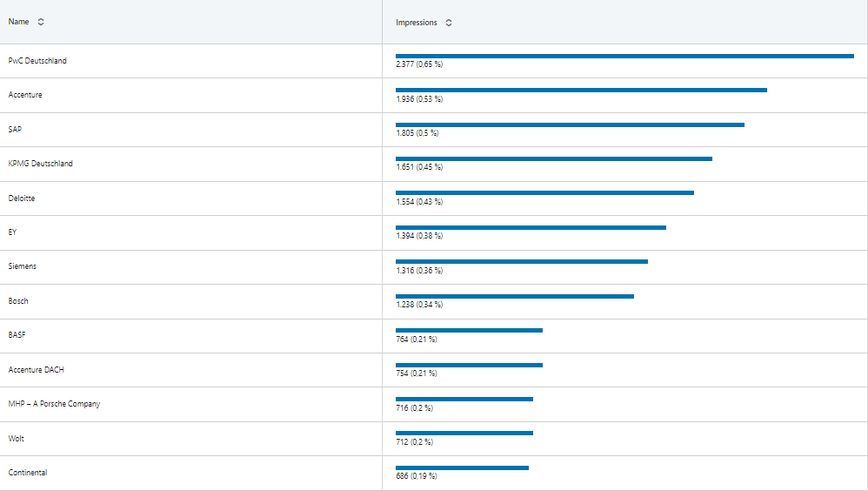Viewport: 868px width, 491px height.
Task: Select PwC Deutschland row name
Action: pyautogui.click(x=37, y=61)
